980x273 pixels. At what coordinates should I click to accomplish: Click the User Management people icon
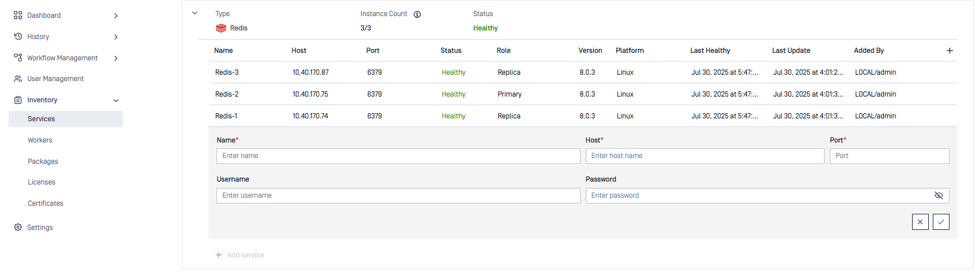click(18, 79)
